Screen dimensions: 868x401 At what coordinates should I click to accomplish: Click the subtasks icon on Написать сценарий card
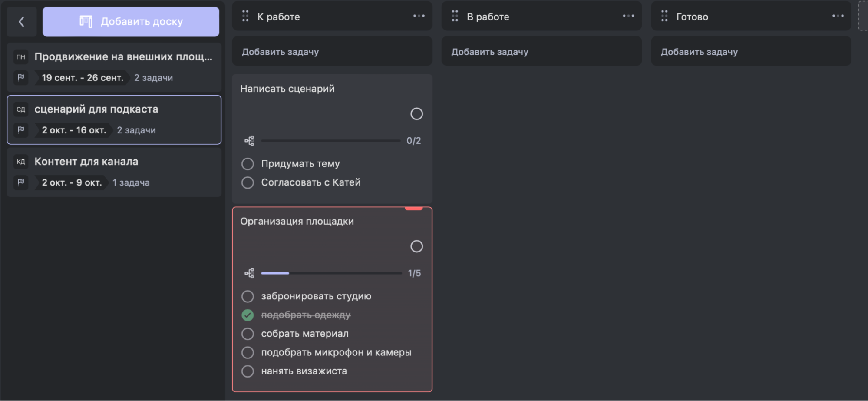248,140
